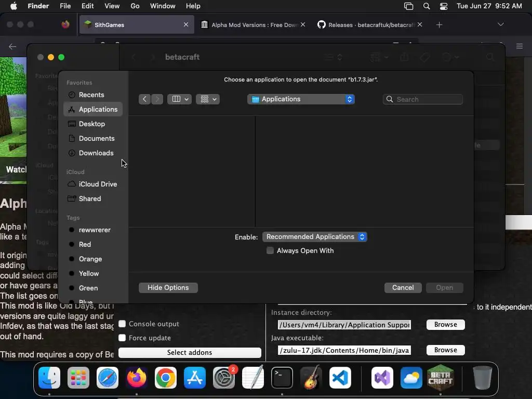Open the Edit menu
The height and width of the screenshot is (399, 532).
(x=87, y=6)
